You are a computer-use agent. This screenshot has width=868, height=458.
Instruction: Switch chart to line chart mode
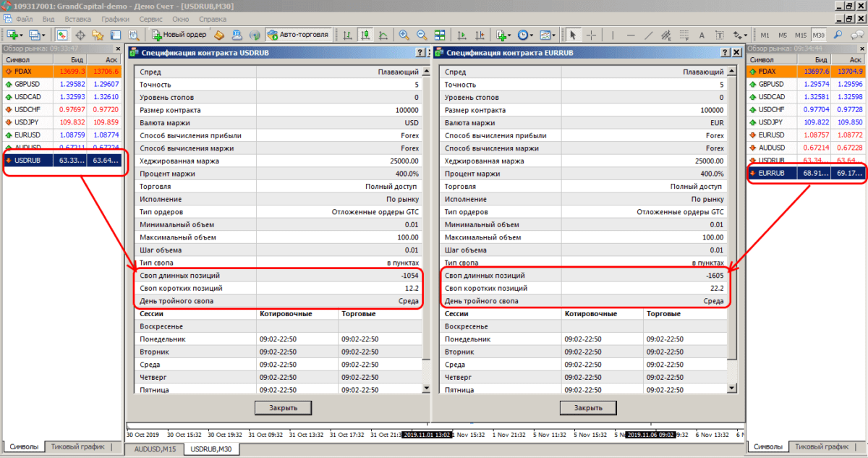click(382, 34)
